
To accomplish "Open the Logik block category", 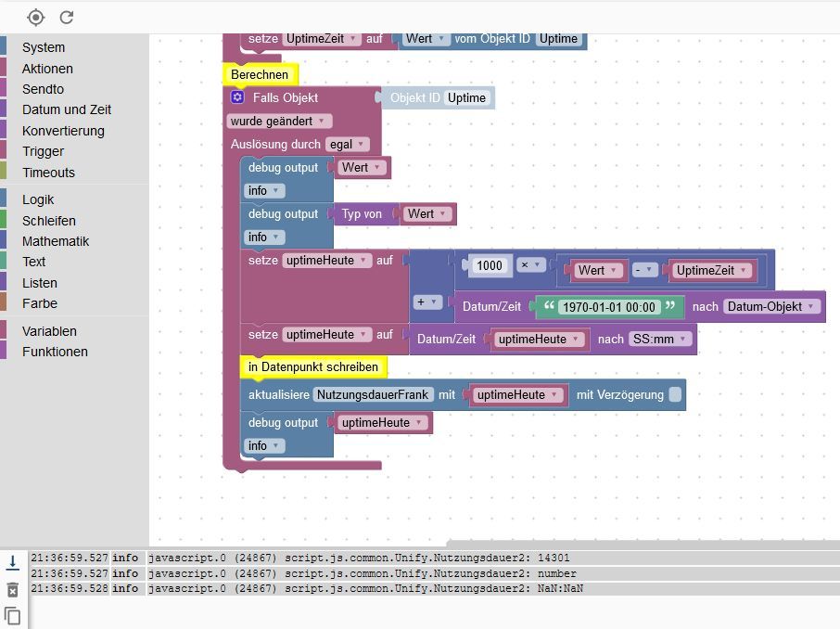I will pos(38,199).
